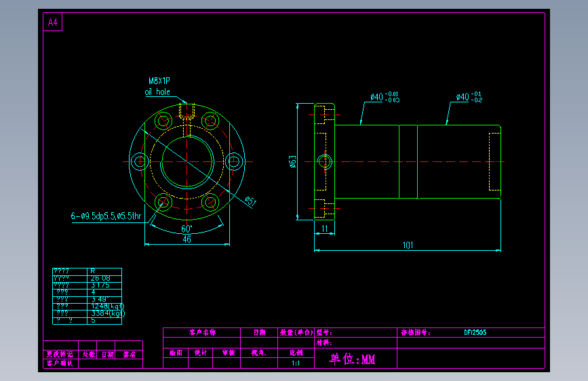Click the '46' width dimension
This screenshot has width=588, height=381.
[187, 239]
